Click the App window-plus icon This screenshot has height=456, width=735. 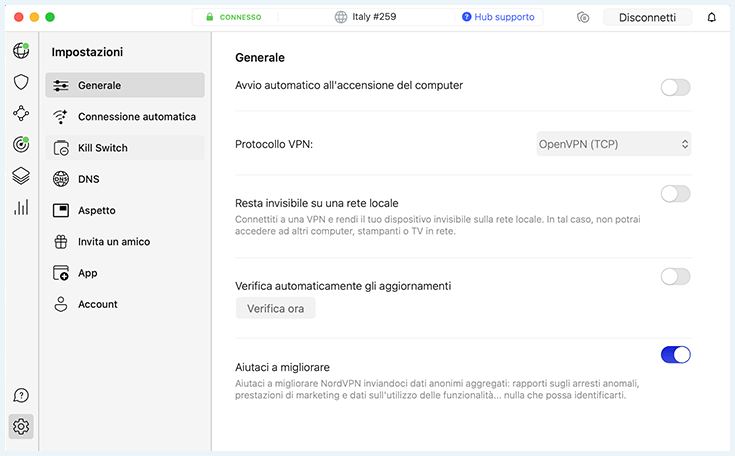(x=60, y=273)
